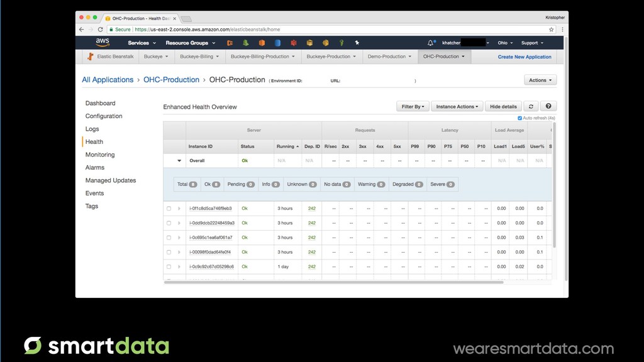Expand details for instance i-0f1c8d5ca746f9eb3
Image resolution: width=644 pixels, height=362 pixels.
(x=179, y=209)
